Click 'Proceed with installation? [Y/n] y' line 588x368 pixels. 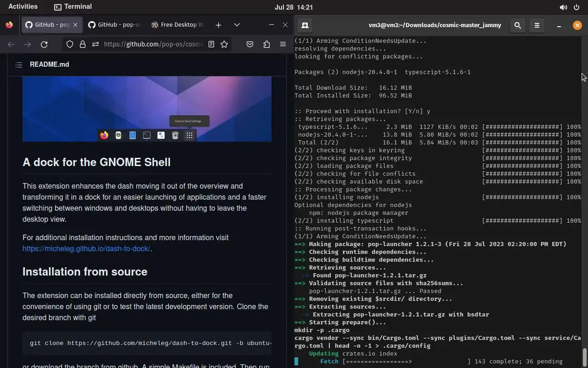pos(362,111)
